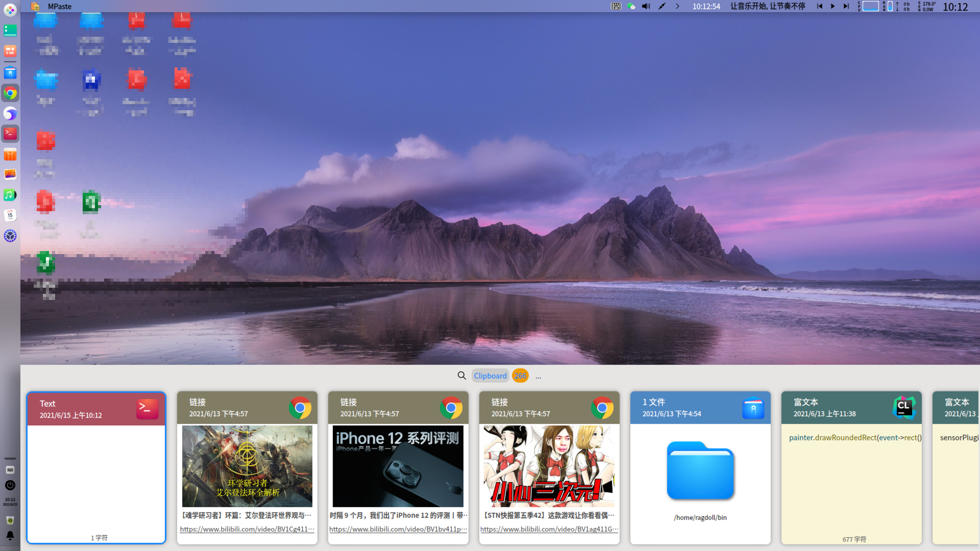The width and height of the screenshot is (980, 551).
Task: Open the image viewer dock icon
Action: pos(10,174)
